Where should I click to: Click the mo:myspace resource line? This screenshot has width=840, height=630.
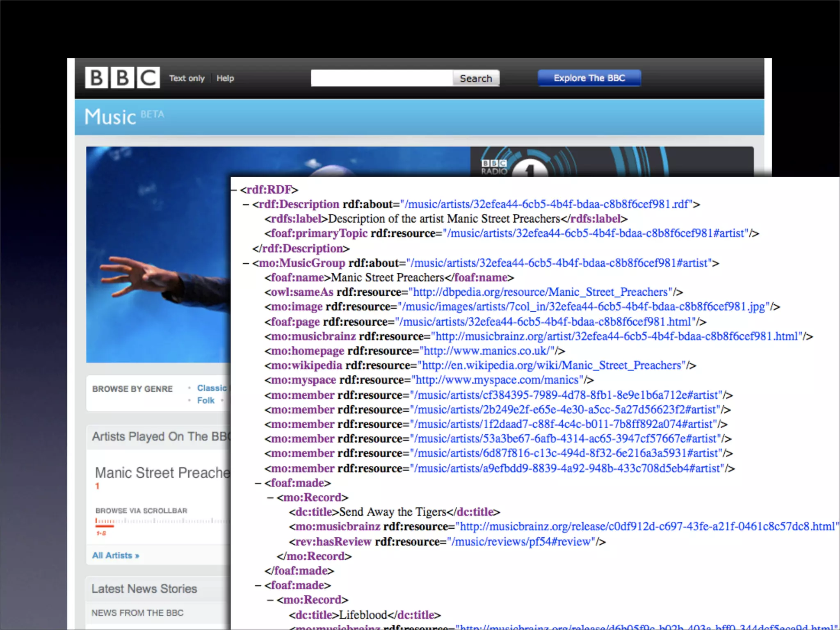(x=429, y=380)
